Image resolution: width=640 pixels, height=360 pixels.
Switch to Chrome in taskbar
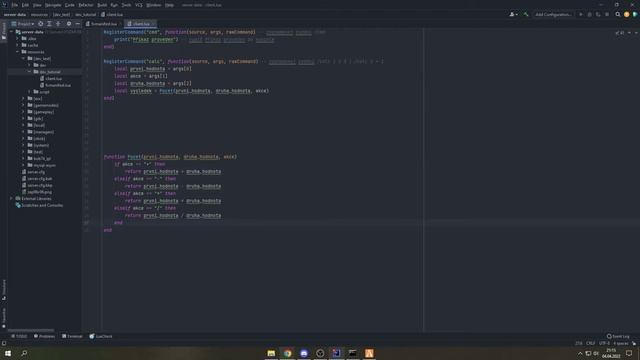[287, 353]
